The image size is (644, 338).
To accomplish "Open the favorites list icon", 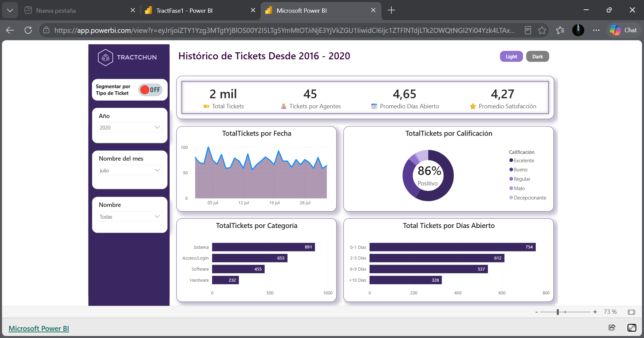I will point(560,30).
